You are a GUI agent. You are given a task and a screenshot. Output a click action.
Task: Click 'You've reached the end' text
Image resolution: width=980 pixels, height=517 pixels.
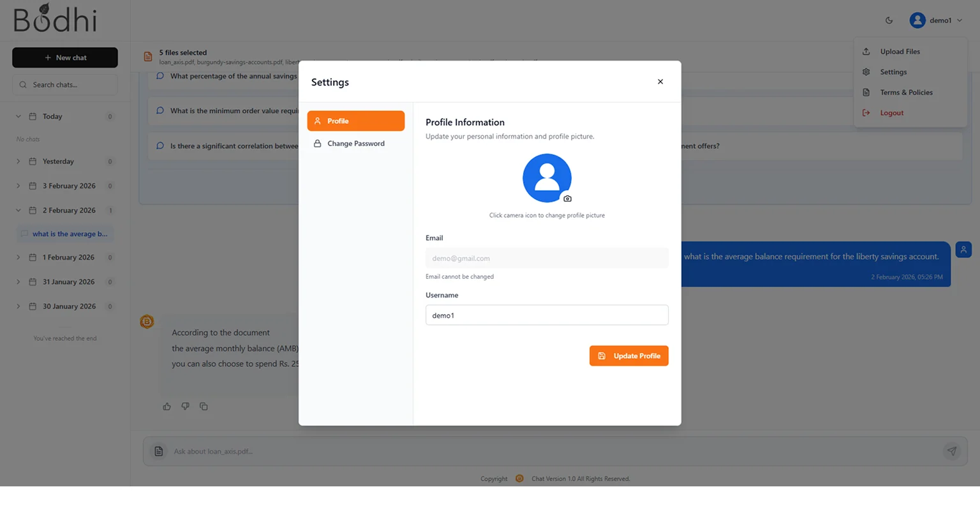click(x=65, y=339)
